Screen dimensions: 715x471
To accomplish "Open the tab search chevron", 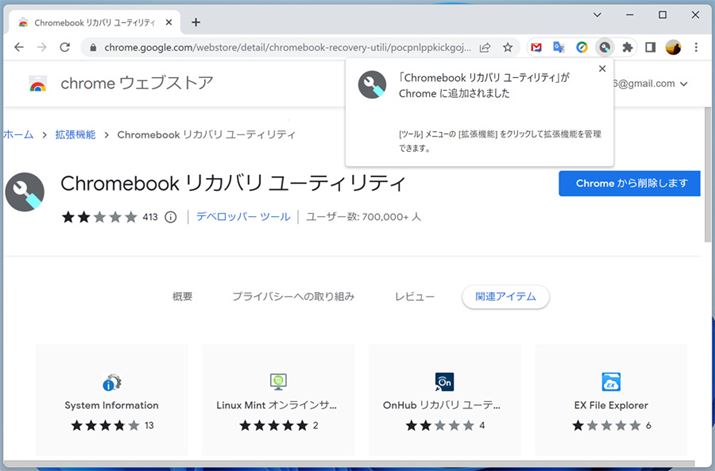I will [x=597, y=15].
